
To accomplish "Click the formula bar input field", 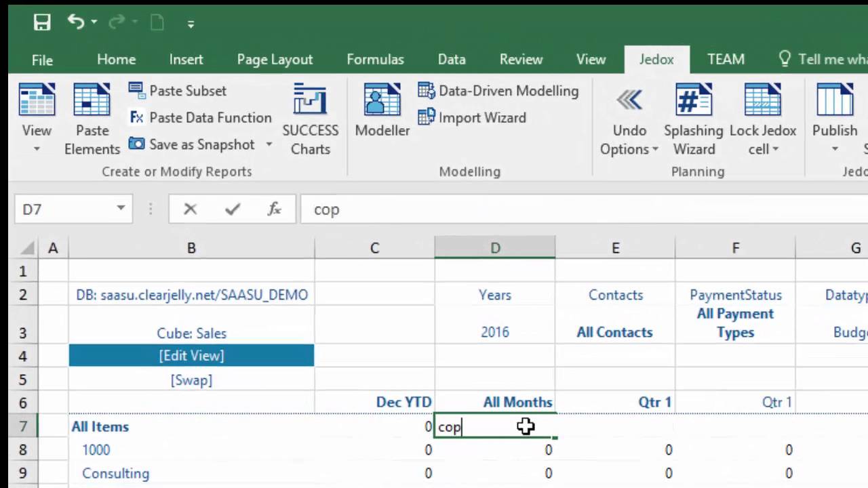I will [576, 209].
